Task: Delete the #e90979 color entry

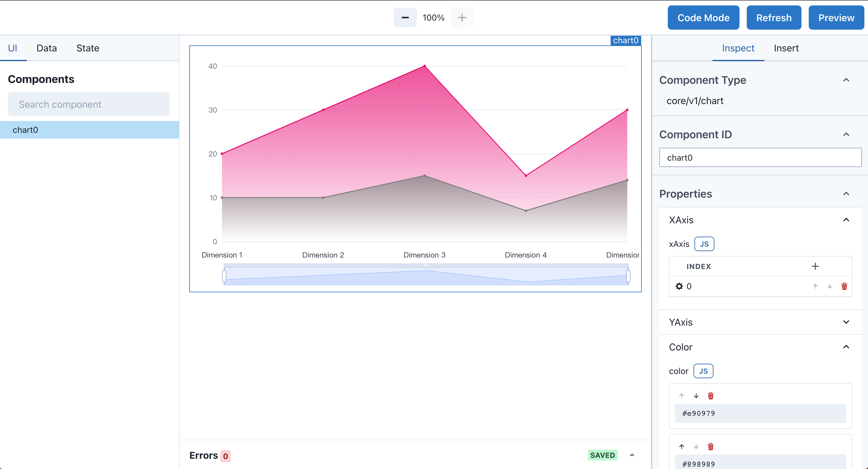Action: pos(711,396)
